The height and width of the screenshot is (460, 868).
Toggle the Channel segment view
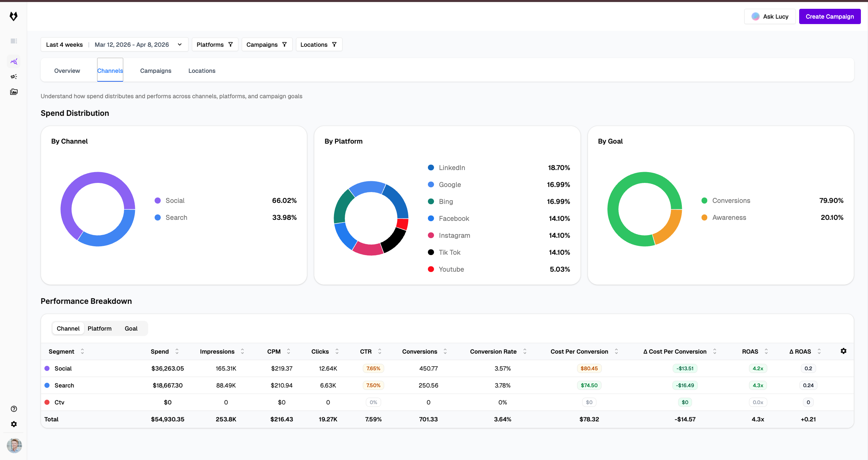[x=68, y=328]
